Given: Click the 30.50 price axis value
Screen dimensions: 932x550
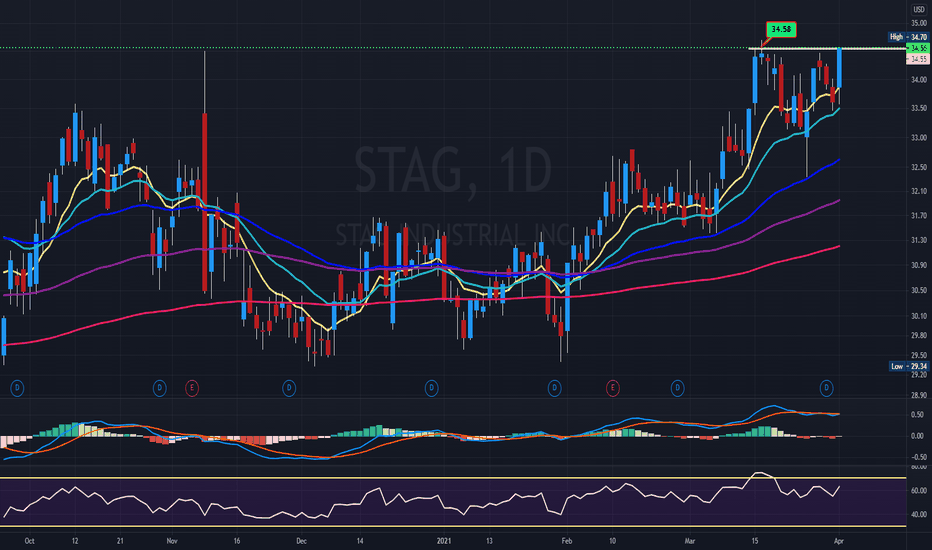Looking at the screenshot, I should tap(918, 290).
